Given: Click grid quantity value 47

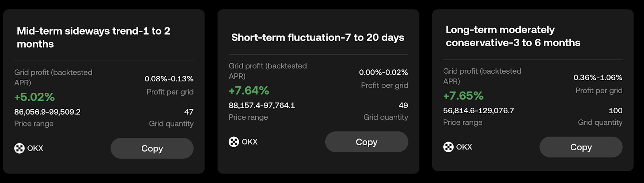Looking at the screenshot, I should [x=189, y=112].
